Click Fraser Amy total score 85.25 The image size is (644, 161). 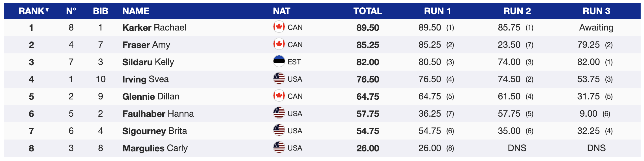pyautogui.click(x=367, y=45)
